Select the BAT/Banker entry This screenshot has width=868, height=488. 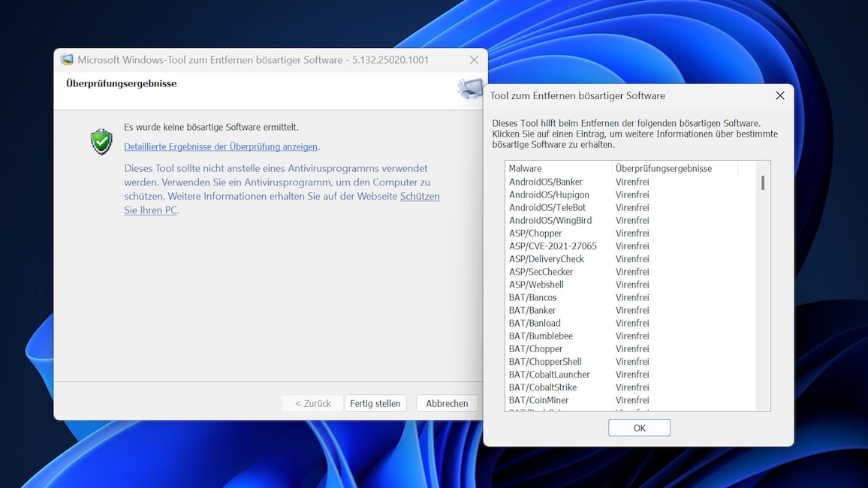532,310
